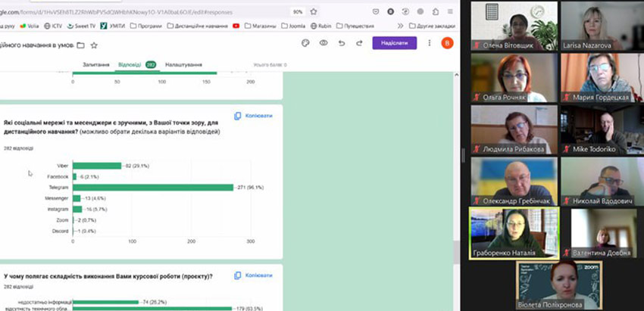Click the move-to-folder icon beside the title
The height and width of the screenshot is (311, 644).
(x=80, y=45)
